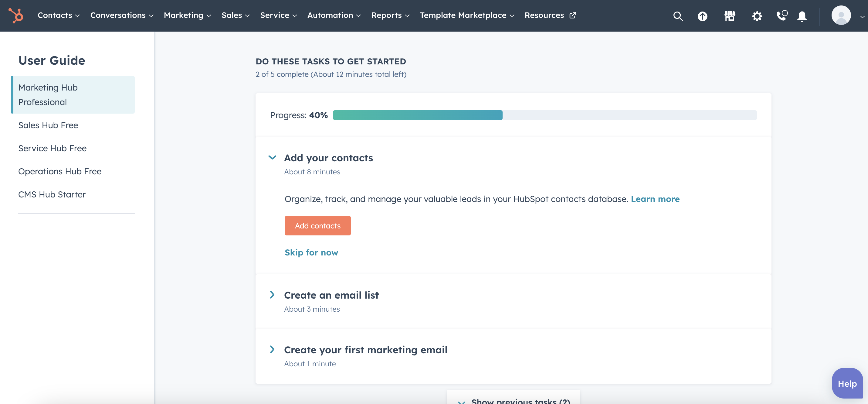Open the Marketing dropdown menu
868x404 pixels.
coord(187,15)
